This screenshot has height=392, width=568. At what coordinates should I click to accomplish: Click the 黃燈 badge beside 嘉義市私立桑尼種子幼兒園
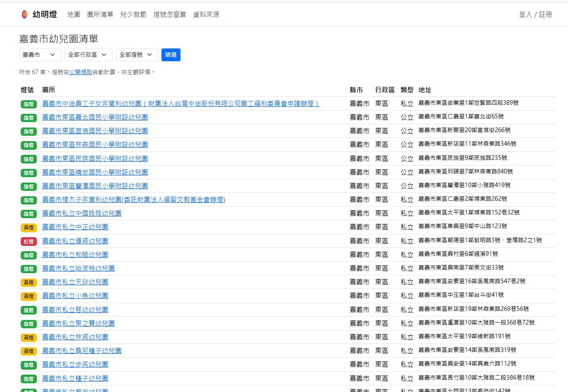click(x=29, y=351)
